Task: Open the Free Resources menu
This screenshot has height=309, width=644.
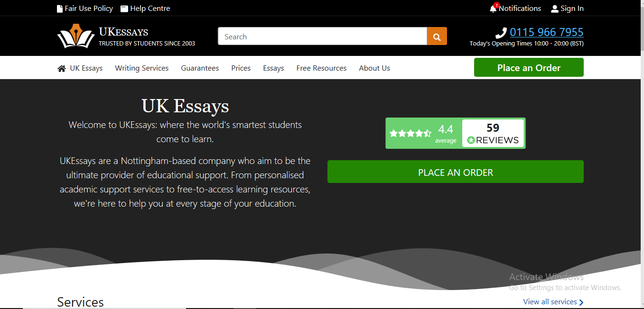Action: point(321,68)
